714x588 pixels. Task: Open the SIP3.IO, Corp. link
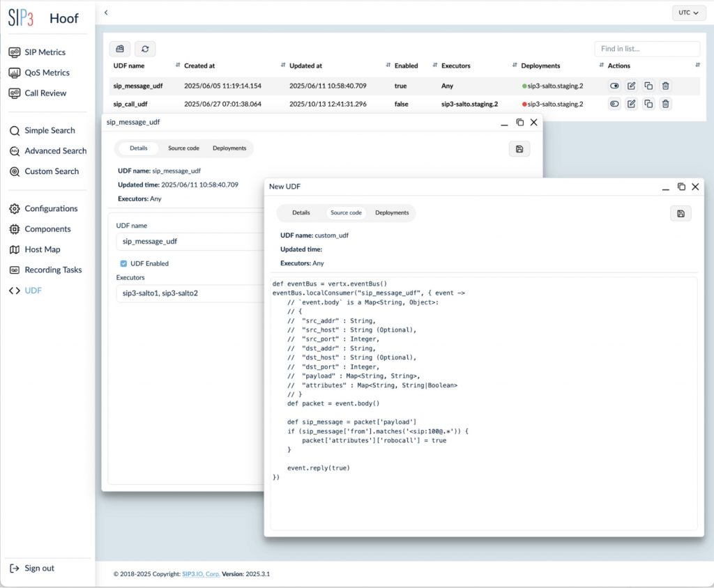201,574
